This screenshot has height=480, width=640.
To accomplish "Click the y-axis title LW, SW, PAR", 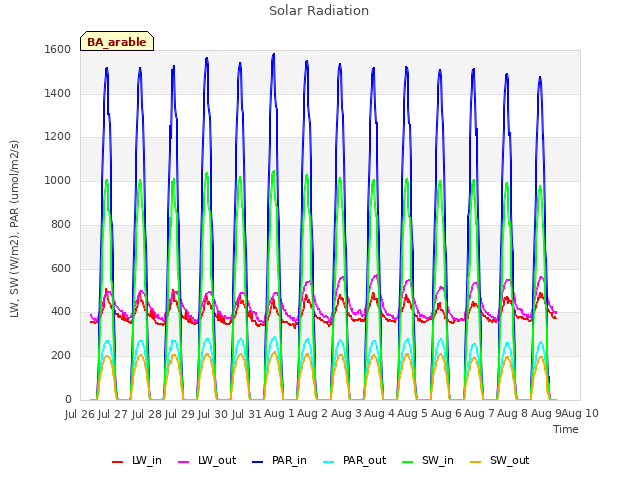I will (15, 229).
